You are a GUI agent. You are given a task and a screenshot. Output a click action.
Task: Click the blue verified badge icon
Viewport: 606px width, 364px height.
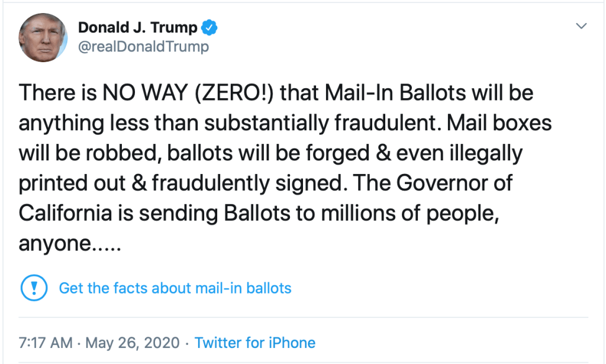click(x=209, y=27)
